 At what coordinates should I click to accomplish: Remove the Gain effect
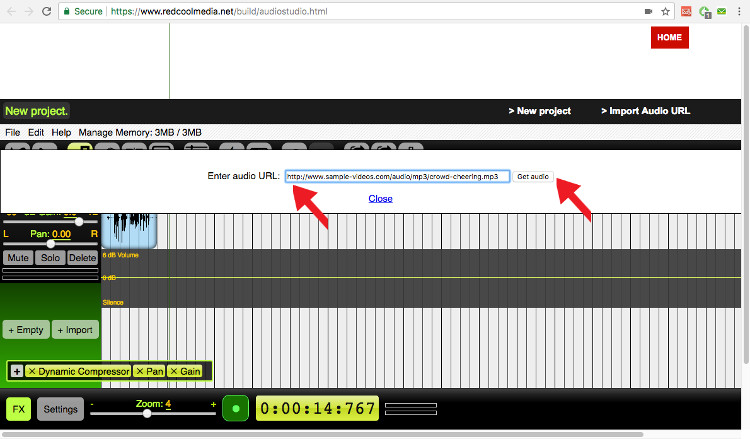(x=173, y=371)
